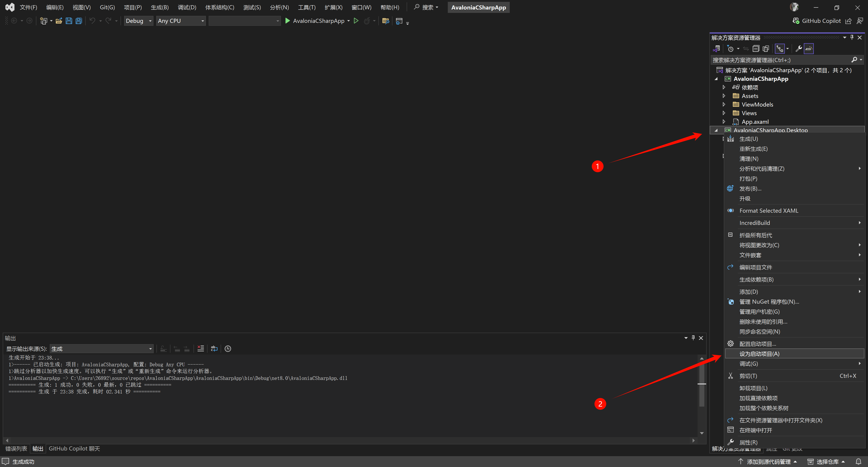This screenshot has width=868, height=467.
Task: Expand the ViewModels folder node
Action: pyautogui.click(x=724, y=105)
